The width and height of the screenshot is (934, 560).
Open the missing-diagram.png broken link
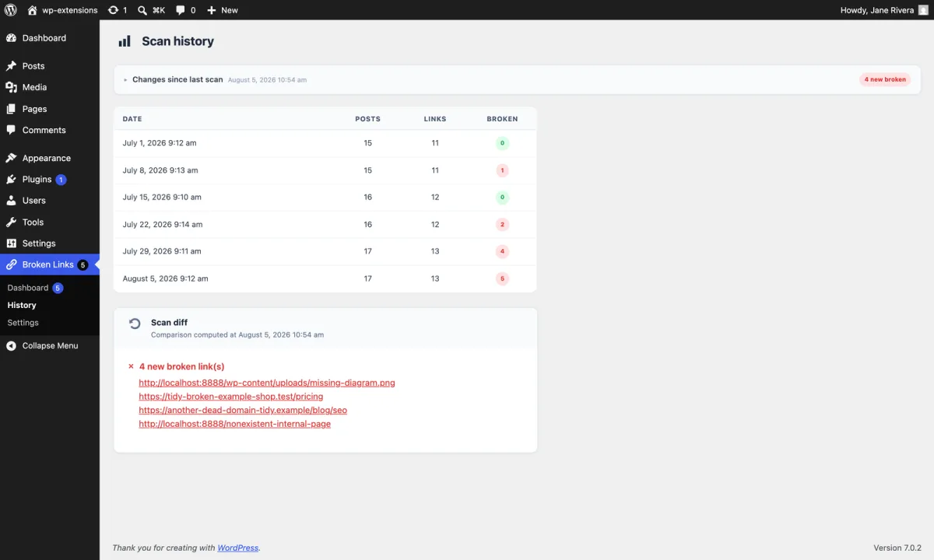[267, 383]
